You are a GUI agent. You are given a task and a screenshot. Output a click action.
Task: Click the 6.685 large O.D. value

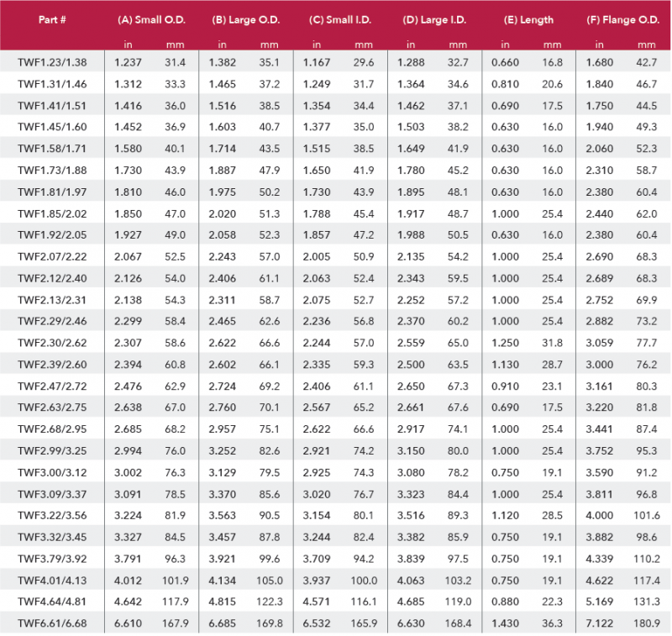(x=223, y=623)
